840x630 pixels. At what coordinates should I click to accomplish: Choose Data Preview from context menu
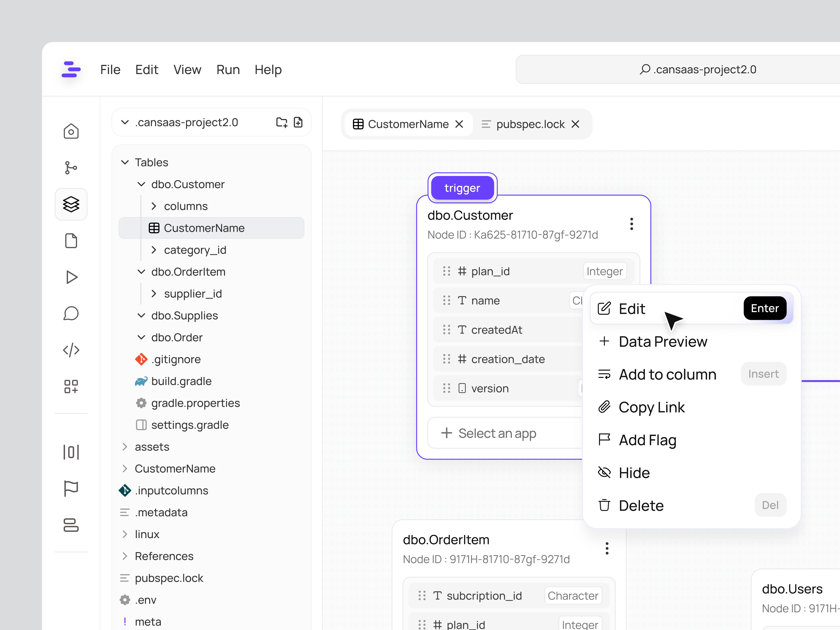(663, 341)
